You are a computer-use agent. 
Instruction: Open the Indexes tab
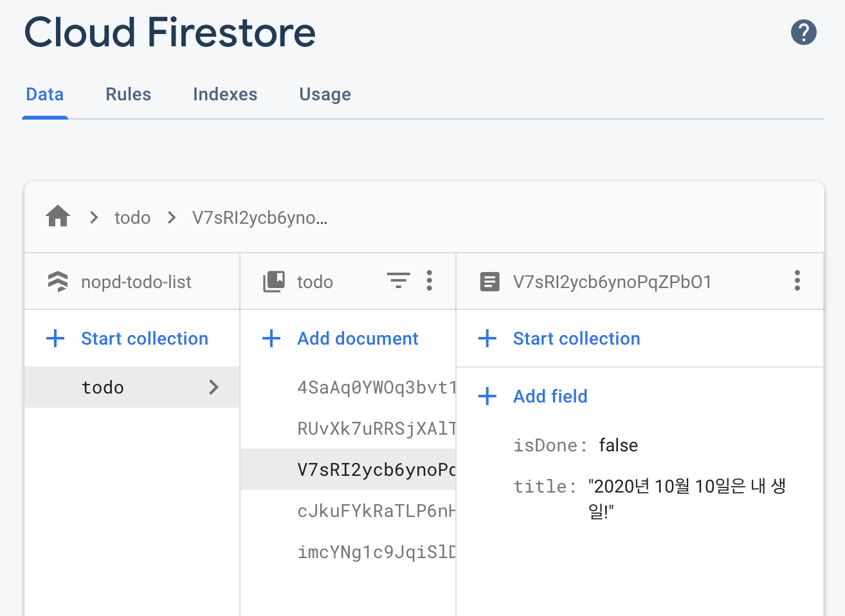point(225,95)
